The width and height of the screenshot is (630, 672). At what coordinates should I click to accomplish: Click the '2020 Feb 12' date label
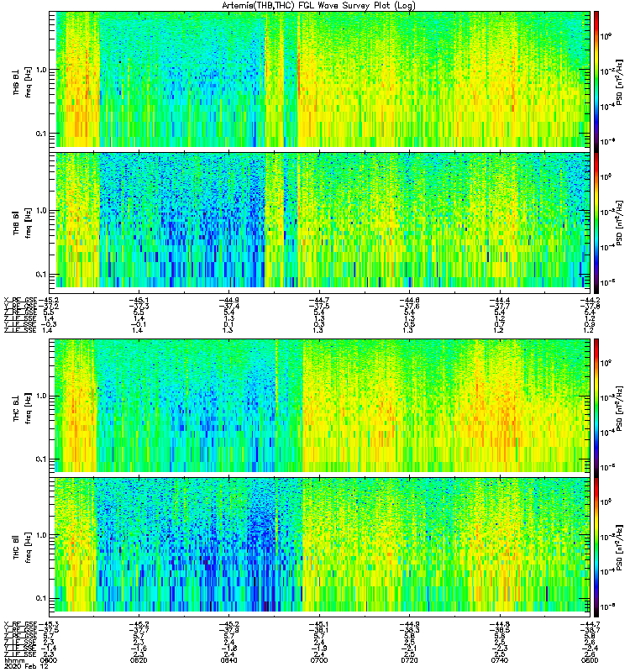tap(26, 666)
